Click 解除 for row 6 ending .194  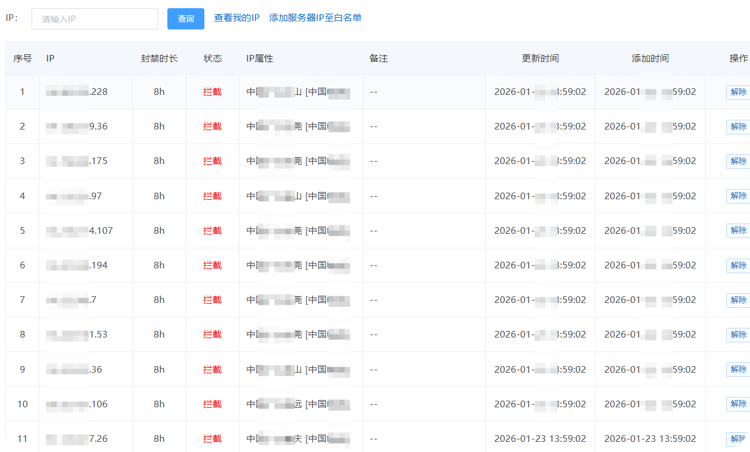pos(737,266)
